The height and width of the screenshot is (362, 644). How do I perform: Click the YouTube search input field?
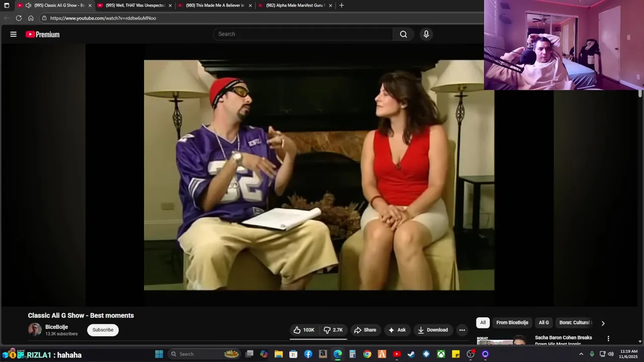tap(303, 34)
